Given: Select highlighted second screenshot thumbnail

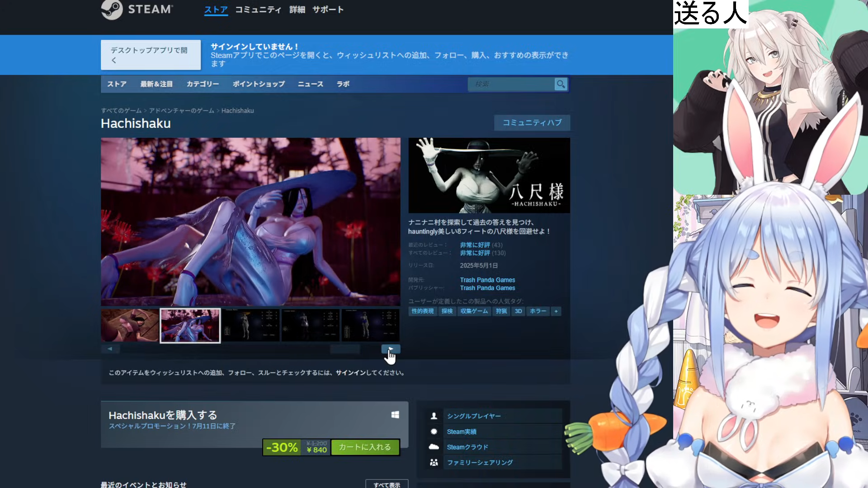Looking at the screenshot, I should pyautogui.click(x=190, y=325).
